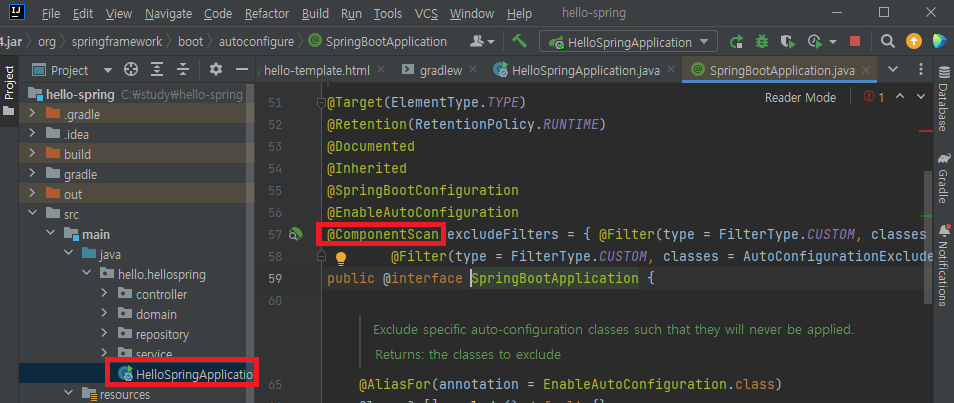Open the Gradle tool window
Screen dimensions: 954x403
(x=944, y=178)
